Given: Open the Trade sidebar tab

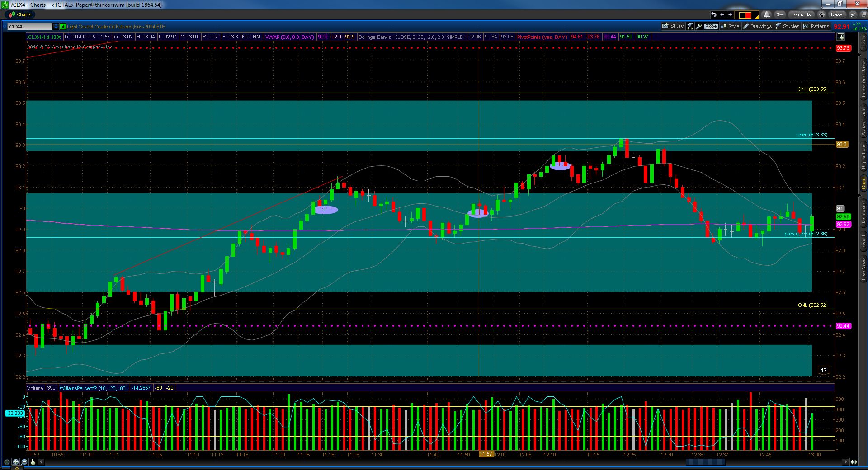Looking at the screenshot, I should pos(863,42).
